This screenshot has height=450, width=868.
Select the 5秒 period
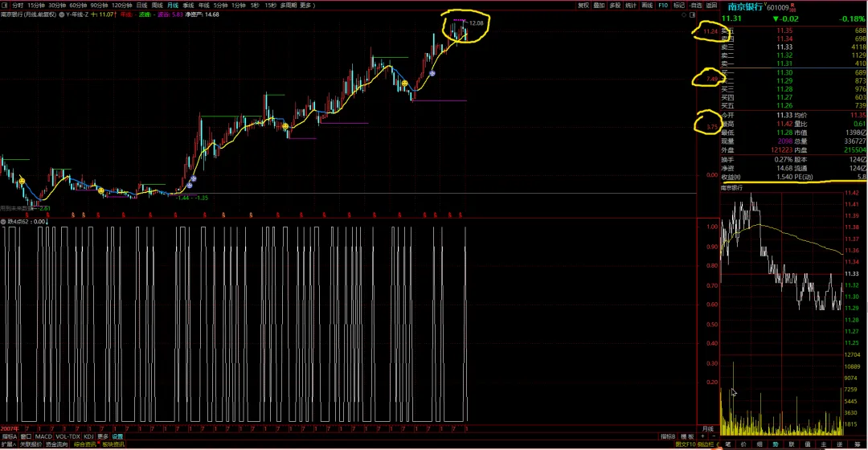click(255, 5)
